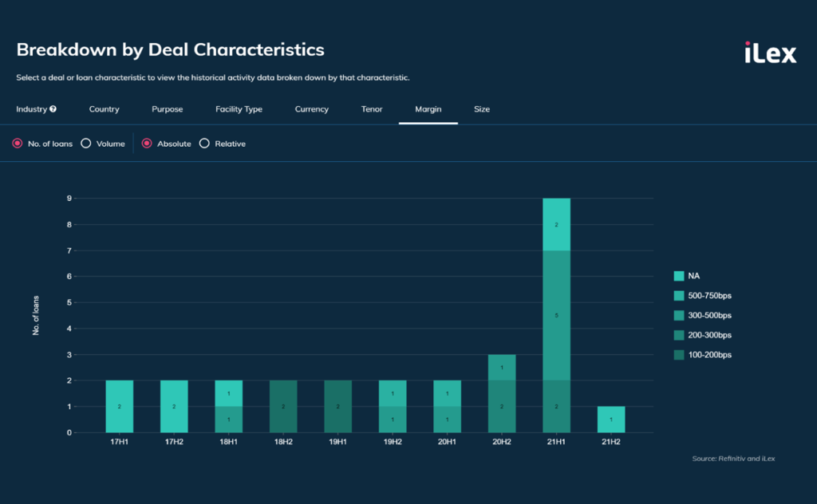Click the iLex logo
The width and height of the screenshot is (817, 504).
click(770, 53)
